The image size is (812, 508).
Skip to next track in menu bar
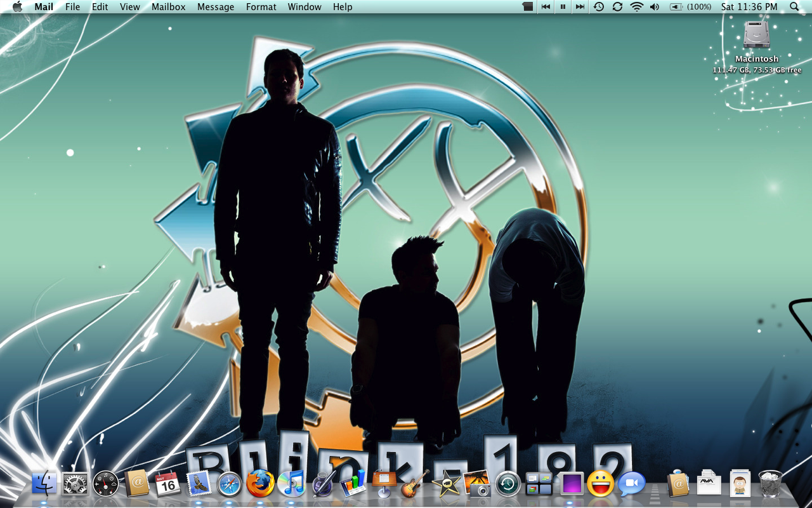(x=580, y=7)
